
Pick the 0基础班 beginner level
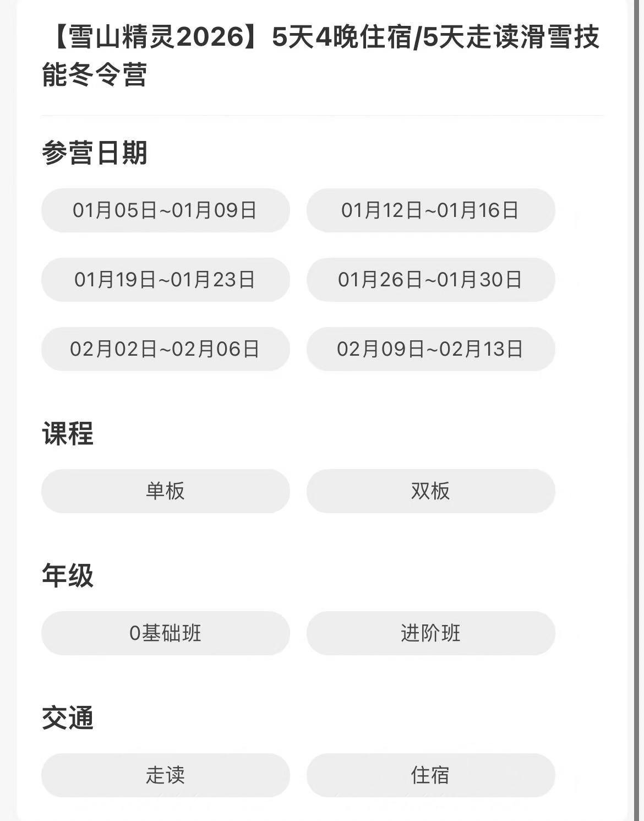(x=165, y=633)
